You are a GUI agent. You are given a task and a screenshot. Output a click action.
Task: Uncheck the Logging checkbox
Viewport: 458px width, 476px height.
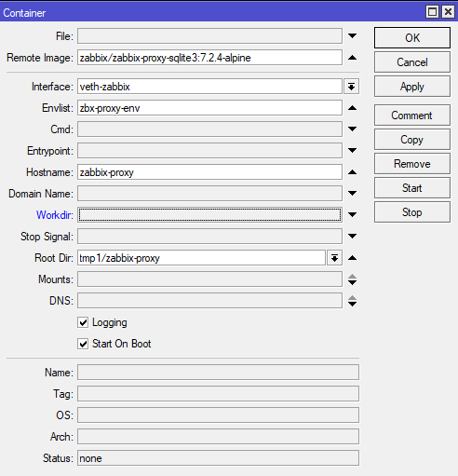(83, 322)
